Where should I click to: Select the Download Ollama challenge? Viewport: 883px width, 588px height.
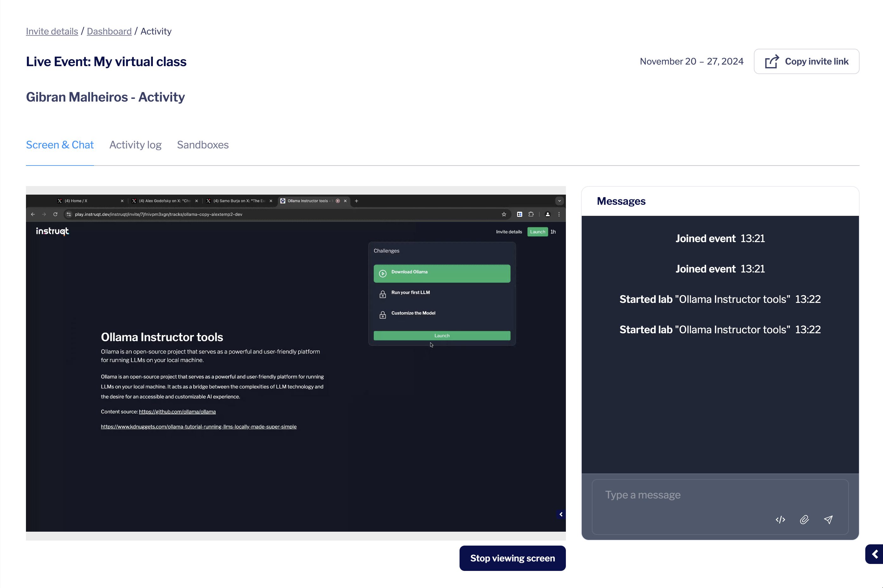(x=442, y=273)
